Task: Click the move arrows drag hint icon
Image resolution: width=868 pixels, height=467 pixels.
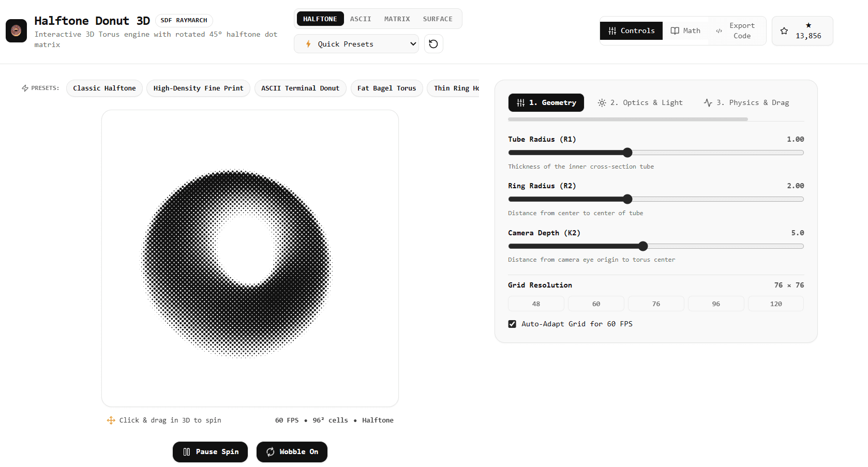Action: click(111, 420)
